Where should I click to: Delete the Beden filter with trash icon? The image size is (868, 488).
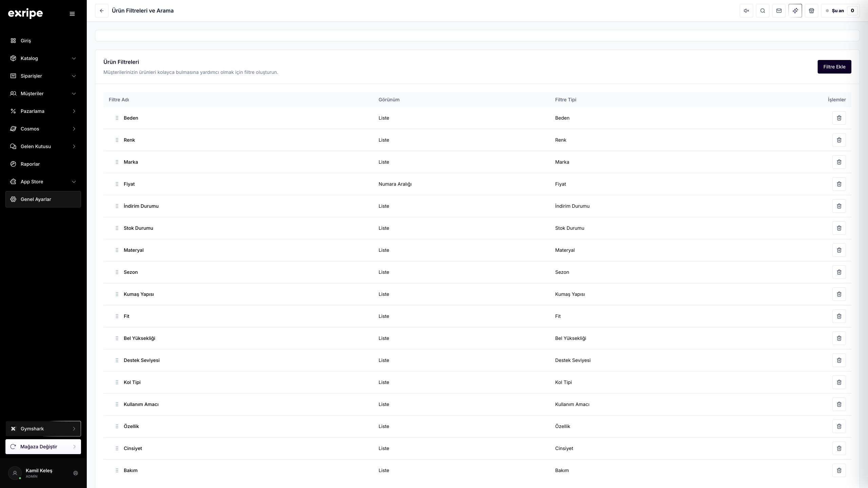tap(839, 118)
